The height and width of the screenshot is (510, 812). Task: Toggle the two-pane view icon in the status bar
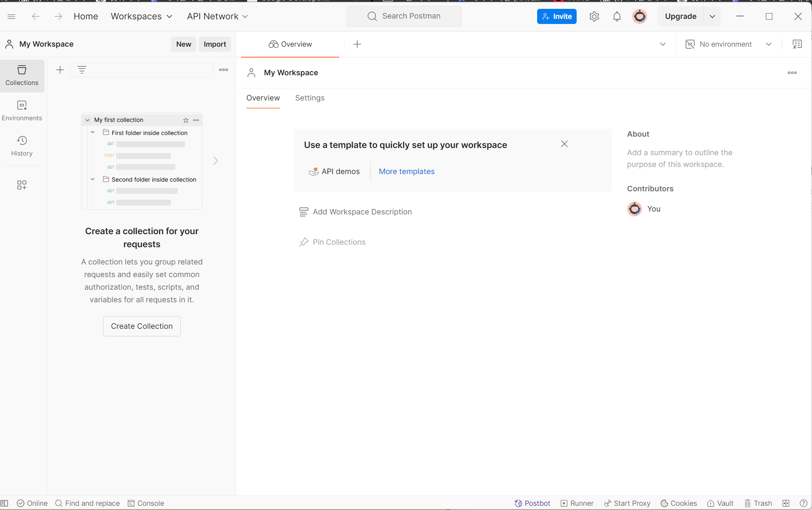point(786,503)
